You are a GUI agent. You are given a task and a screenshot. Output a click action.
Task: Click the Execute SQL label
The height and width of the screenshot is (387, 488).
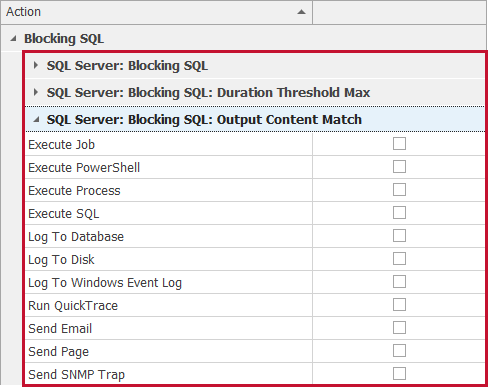64,214
